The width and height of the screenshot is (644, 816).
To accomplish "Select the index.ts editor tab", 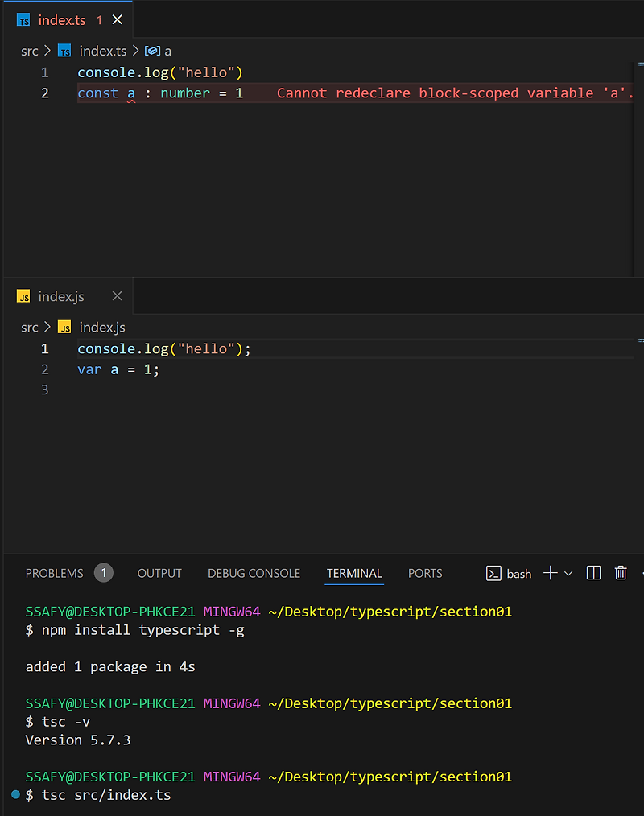I will tap(63, 19).
